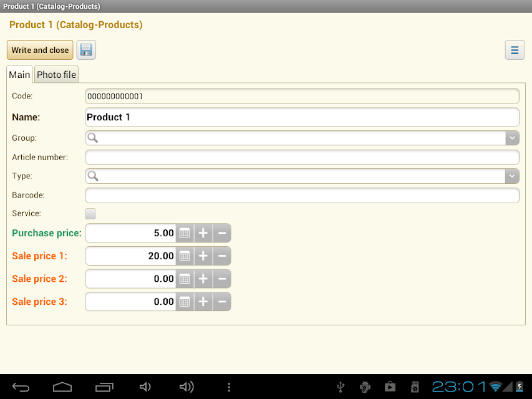
Task: Click the 23:01 clock in status bar
Action: [458, 387]
